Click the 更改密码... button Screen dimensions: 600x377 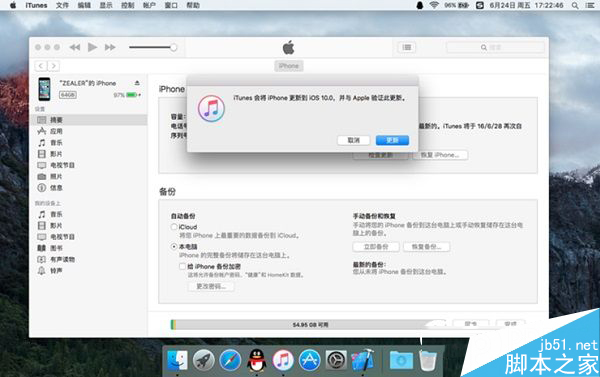(211, 286)
